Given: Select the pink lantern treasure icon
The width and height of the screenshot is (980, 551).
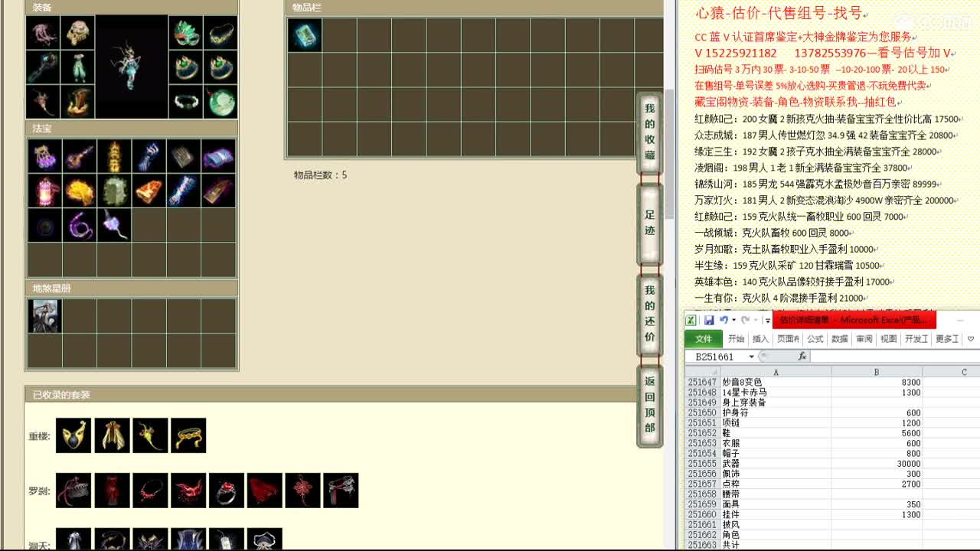Looking at the screenshot, I should (x=44, y=191).
